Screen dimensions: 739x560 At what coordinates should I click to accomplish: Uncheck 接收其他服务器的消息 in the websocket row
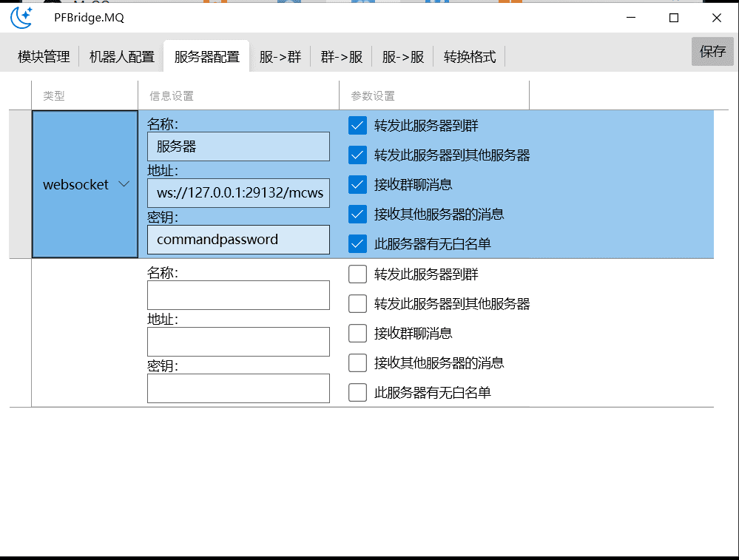(x=358, y=215)
